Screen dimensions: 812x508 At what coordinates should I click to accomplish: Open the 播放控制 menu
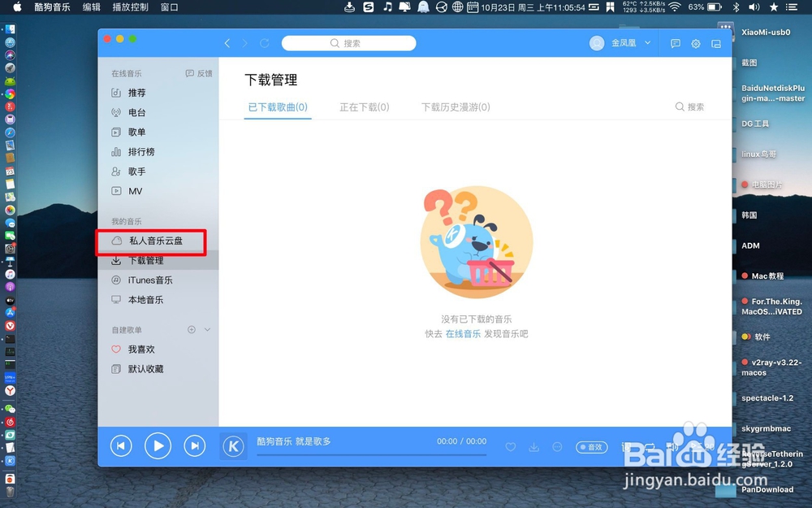click(131, 7)
